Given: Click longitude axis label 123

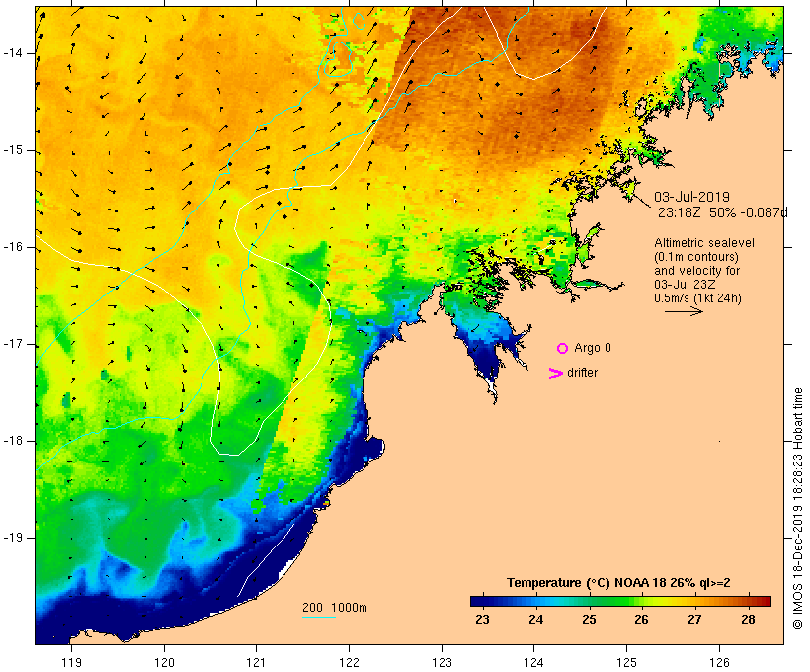Looking at the screenshot, I should [x=442, y=662].
